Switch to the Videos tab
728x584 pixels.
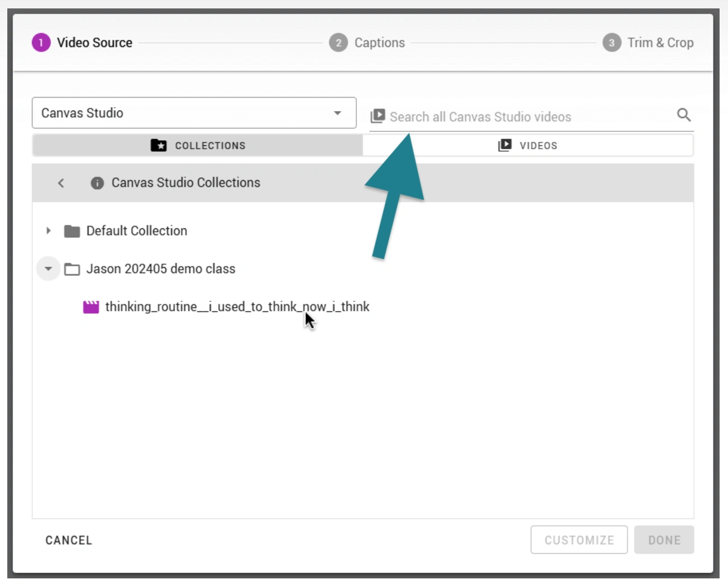pos(528,145)
